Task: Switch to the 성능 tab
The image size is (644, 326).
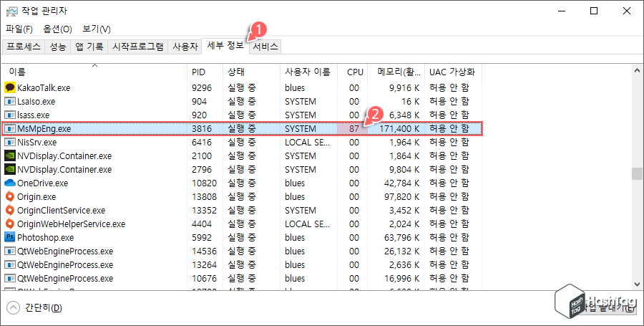Action: [x=58, y=47]
